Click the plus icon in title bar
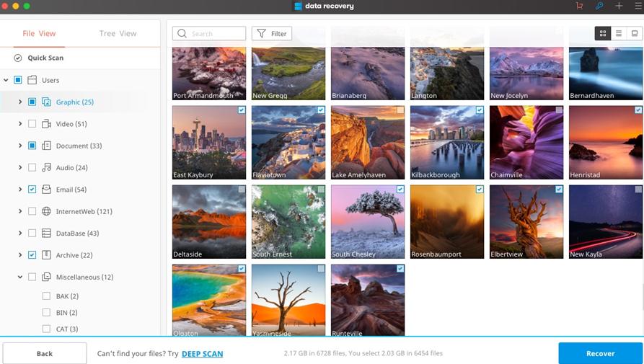 [x=618, y=6]
